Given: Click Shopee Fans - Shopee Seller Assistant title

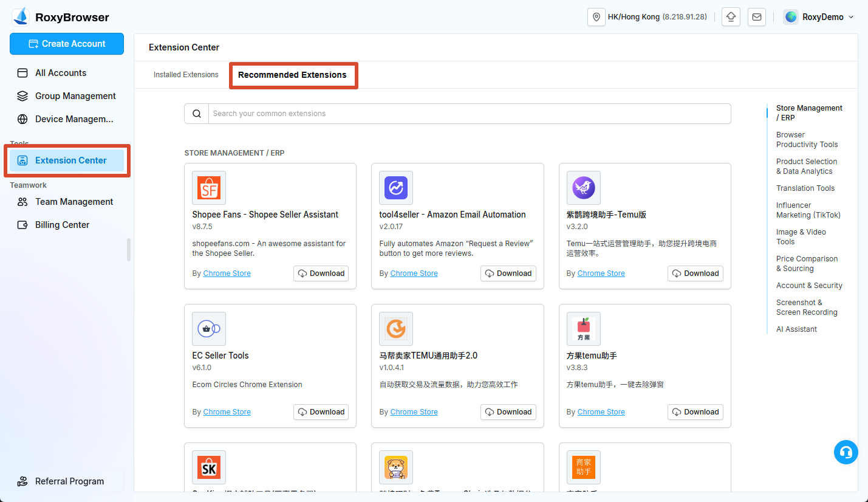Looking at the screenshot, I should point(265,215).
